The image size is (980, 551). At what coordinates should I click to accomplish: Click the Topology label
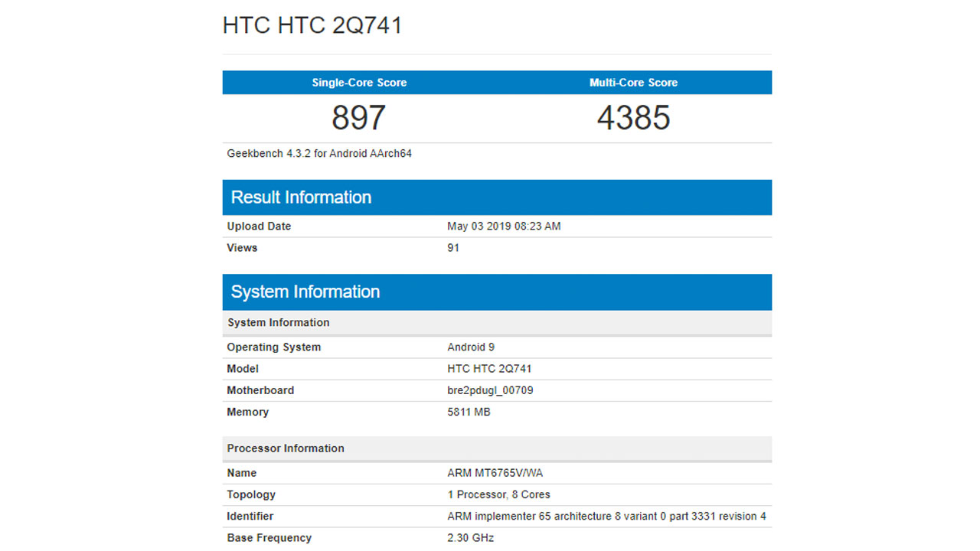251,494
